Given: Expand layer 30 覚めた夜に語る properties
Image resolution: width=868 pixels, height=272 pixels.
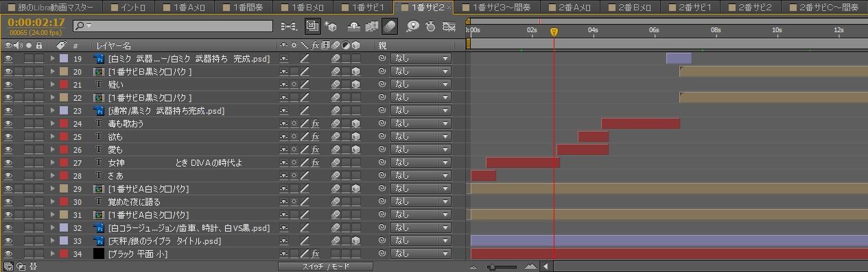Looking at the screenshot, I should [53, 202].
